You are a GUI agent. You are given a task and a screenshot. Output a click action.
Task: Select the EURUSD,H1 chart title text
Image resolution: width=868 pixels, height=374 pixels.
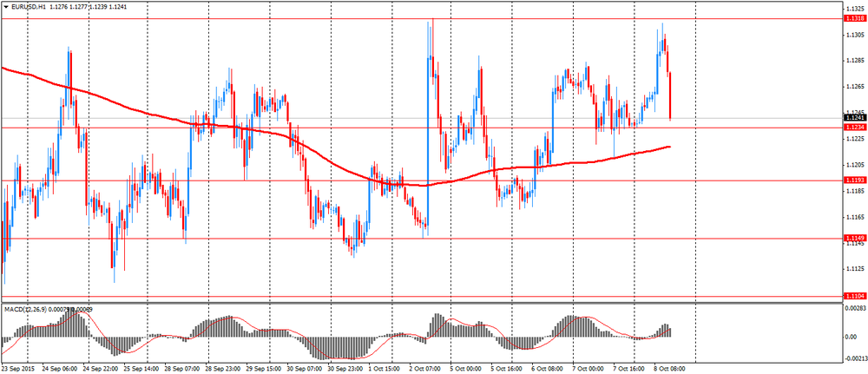coord(28,7)
